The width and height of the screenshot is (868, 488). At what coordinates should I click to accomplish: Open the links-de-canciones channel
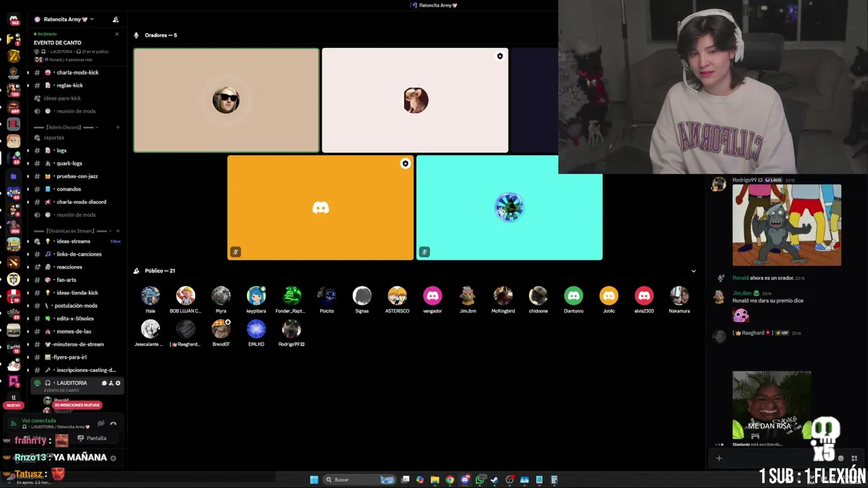tap(77, 254)
